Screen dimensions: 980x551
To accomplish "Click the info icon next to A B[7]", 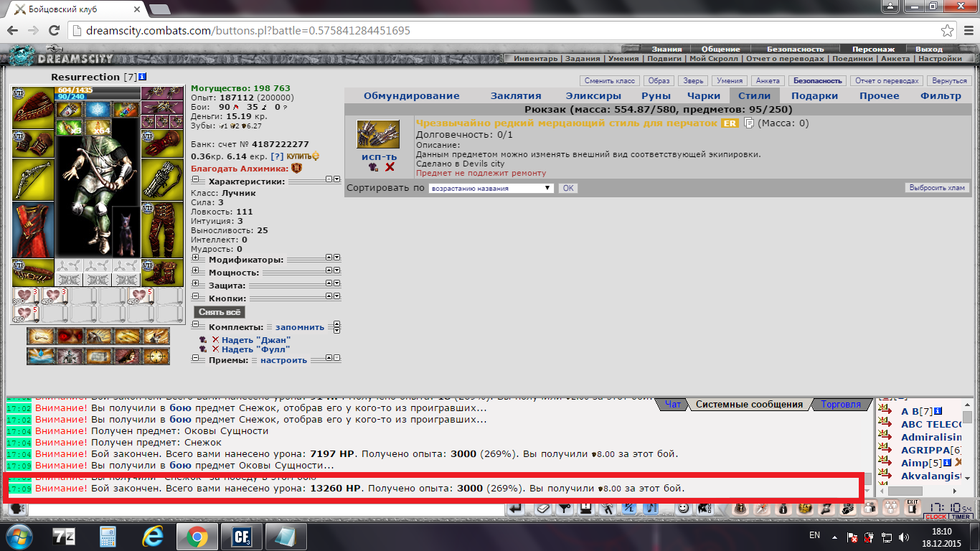I will tap(937, 411).
